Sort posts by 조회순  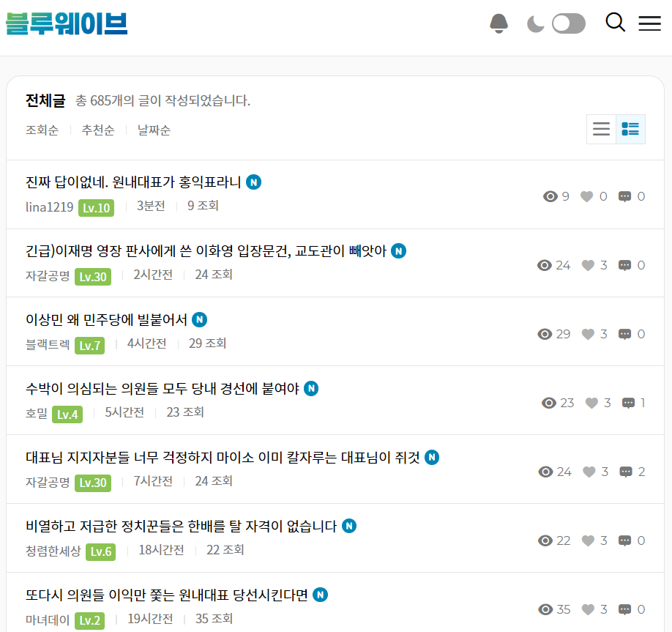(x=42, y=130)
